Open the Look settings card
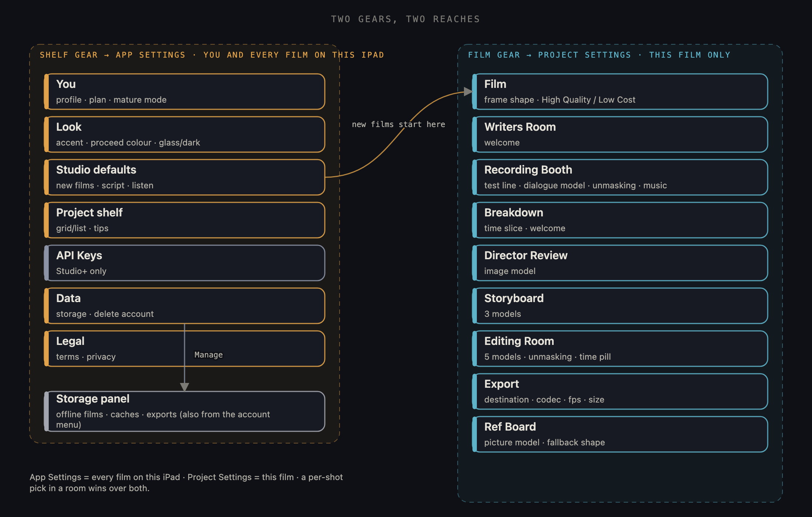This screenshot has width=812, height=517. [x=185, y=134]
